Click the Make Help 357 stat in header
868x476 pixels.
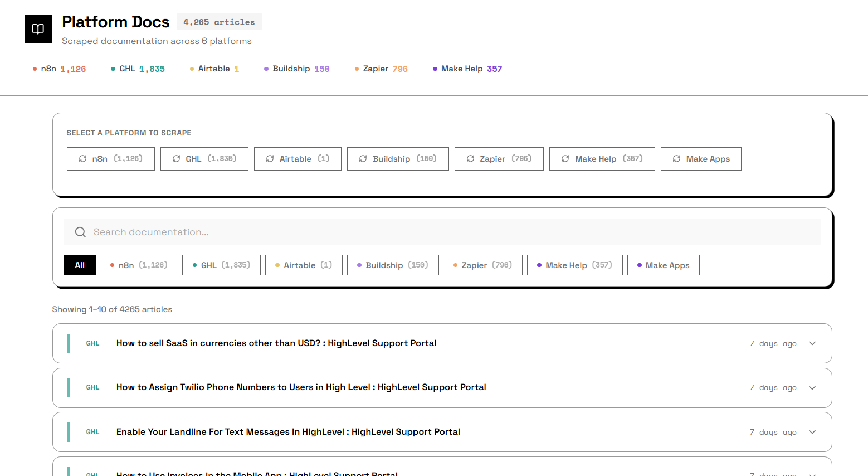pos(467,69)
